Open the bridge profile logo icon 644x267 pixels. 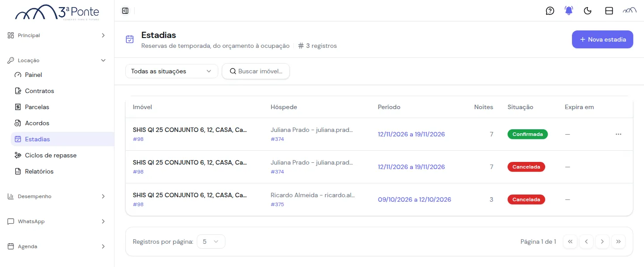point(630,11)
